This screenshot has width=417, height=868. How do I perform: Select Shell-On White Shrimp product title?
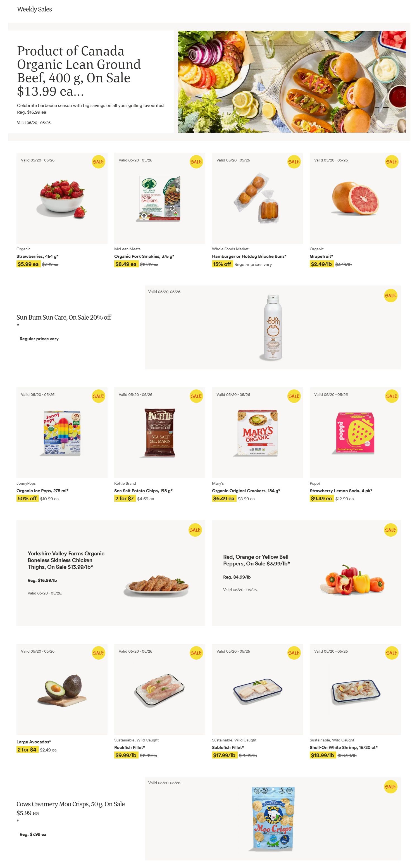(344, 748)
